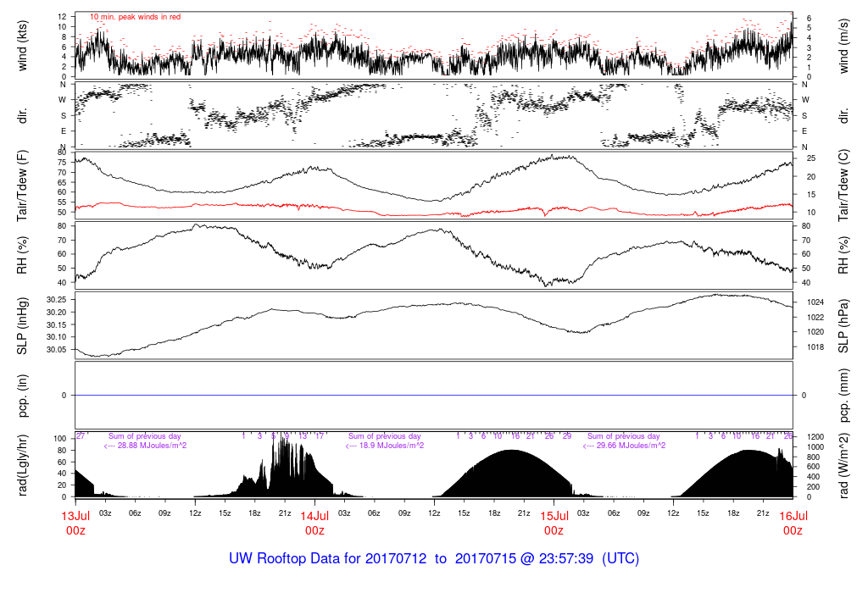
Task: Select the 'SLP (inHg)' axis label
Action: pos(23,326)
